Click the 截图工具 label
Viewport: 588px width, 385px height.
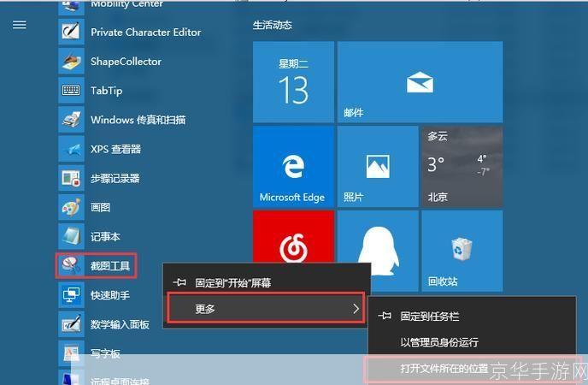[110, 266]
